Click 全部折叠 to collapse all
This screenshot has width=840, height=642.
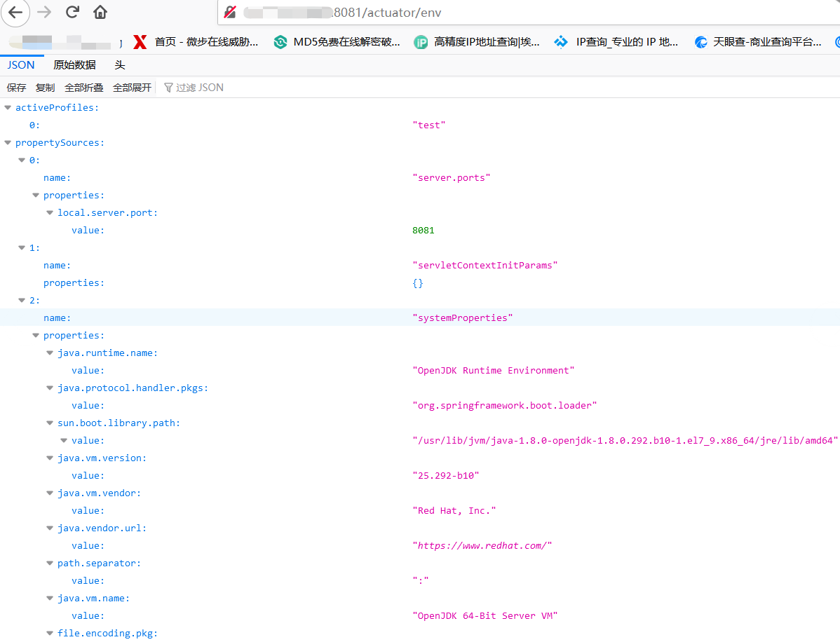pos(83,88)
